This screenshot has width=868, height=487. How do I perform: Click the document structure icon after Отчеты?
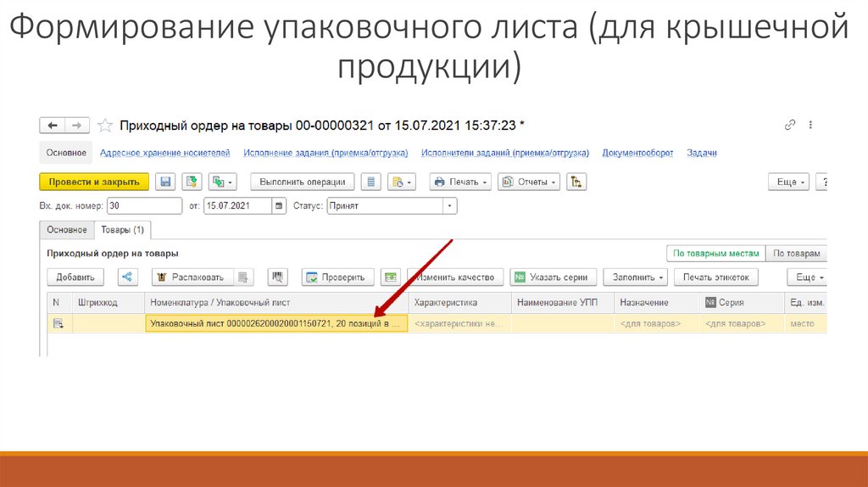(576, 182)
